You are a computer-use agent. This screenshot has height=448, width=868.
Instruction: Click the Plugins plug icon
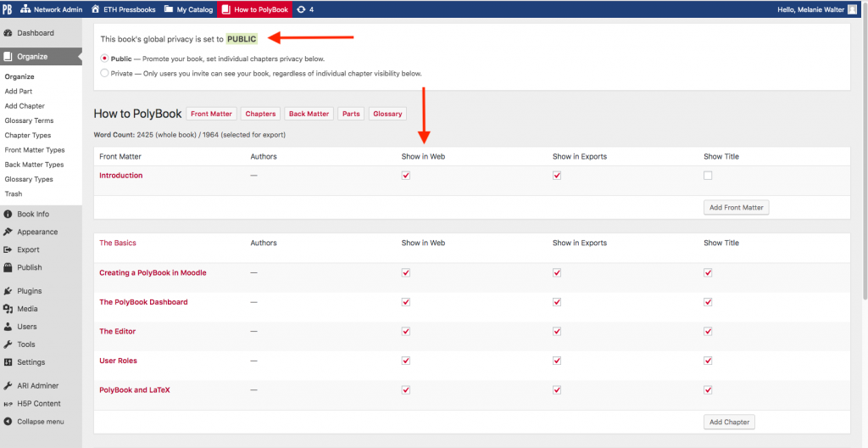pos(8,291)
